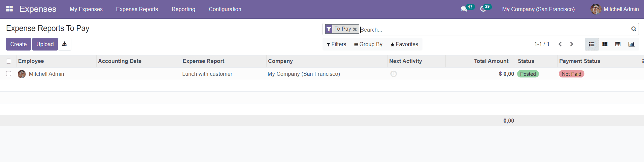Viewport: 644px width, 162px height.
Task: Click the 0,00 footer total
Action: (509, 121)
